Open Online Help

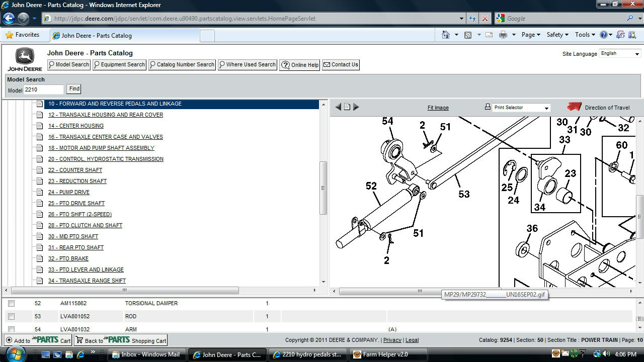pos(300,65)
